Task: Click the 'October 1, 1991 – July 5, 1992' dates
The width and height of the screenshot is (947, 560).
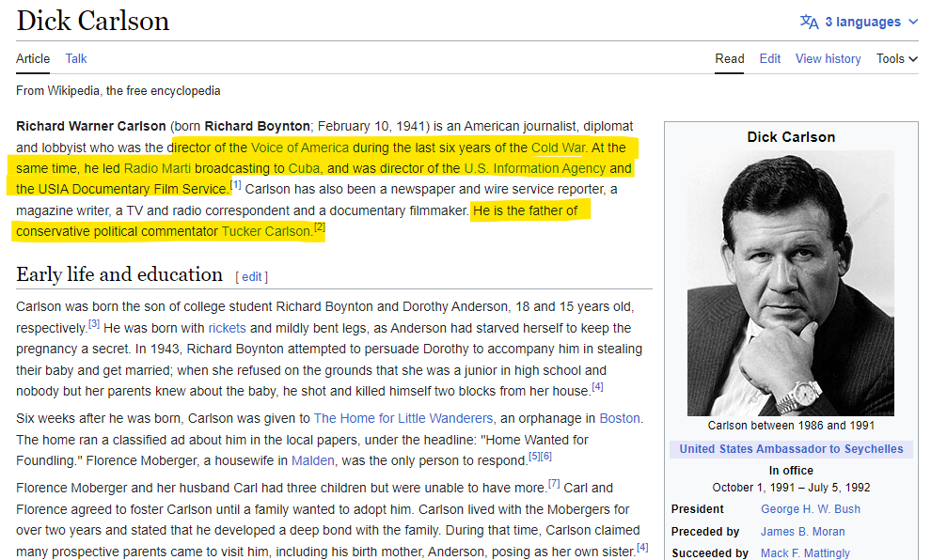Action: point(791,488)
